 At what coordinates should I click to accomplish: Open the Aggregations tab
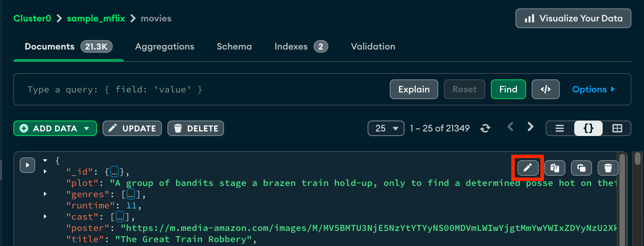point(164,46)
